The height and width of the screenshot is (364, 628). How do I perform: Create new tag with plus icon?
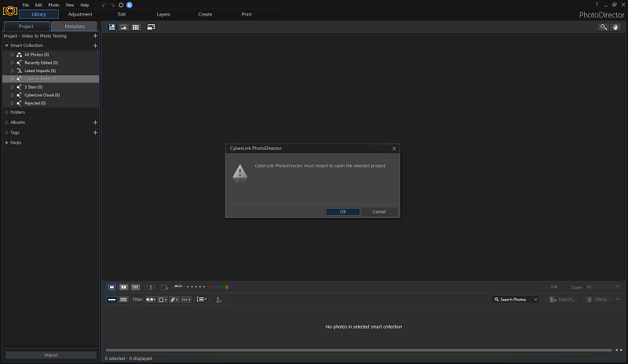[95, 133]
